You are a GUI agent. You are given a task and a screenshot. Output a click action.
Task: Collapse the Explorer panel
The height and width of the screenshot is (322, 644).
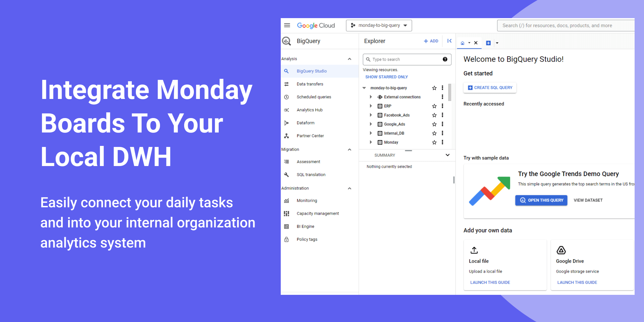coord(449,41)
